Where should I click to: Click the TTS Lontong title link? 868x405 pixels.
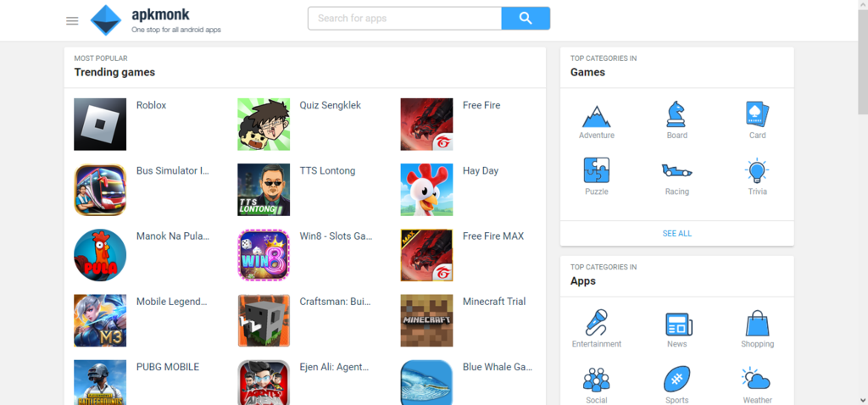coord(328,170)
